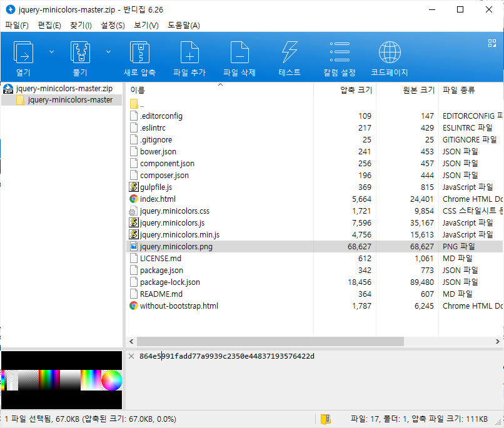Expand the dropdown arrow next to 열기
This screenshot has height=428, width=504.
click(x=51, y=52)
